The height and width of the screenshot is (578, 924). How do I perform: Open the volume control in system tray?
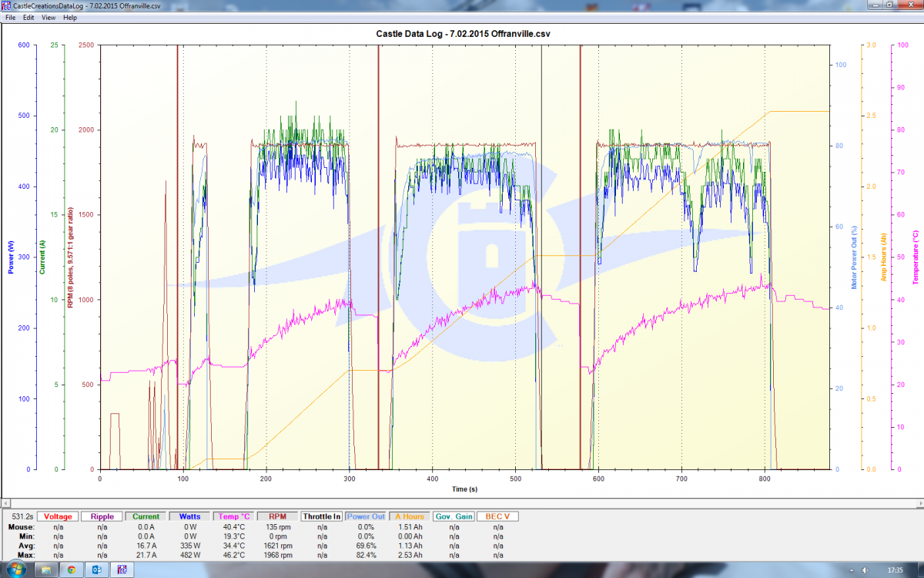[x=865, y=570]
